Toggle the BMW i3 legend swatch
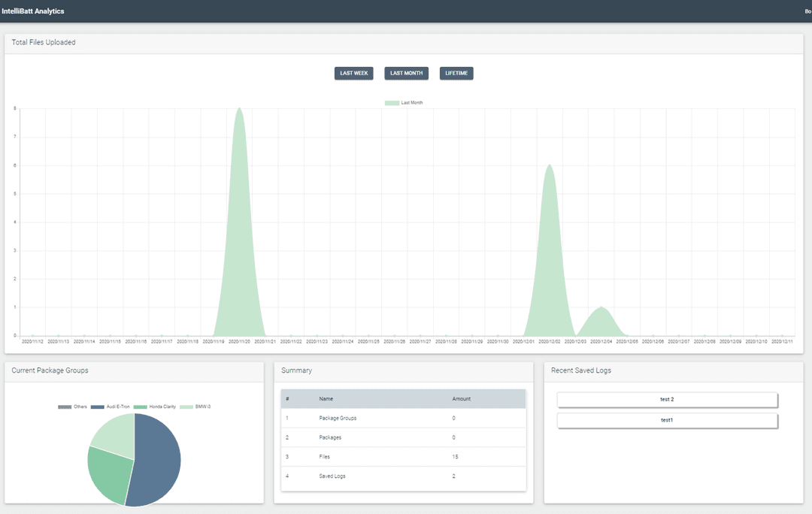Viewport: 812px width, 514px height. click(186, 407)
